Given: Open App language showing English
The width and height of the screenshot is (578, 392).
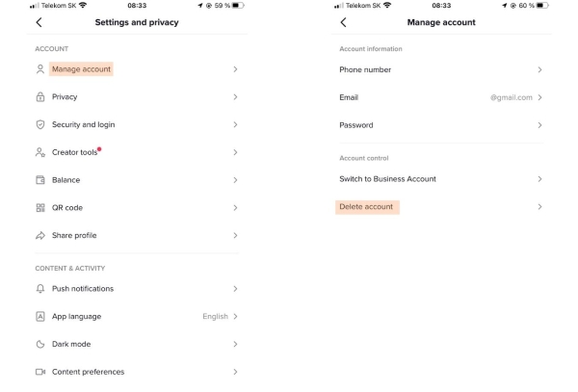Looking at the screenshot, I should tap(137, 317).
